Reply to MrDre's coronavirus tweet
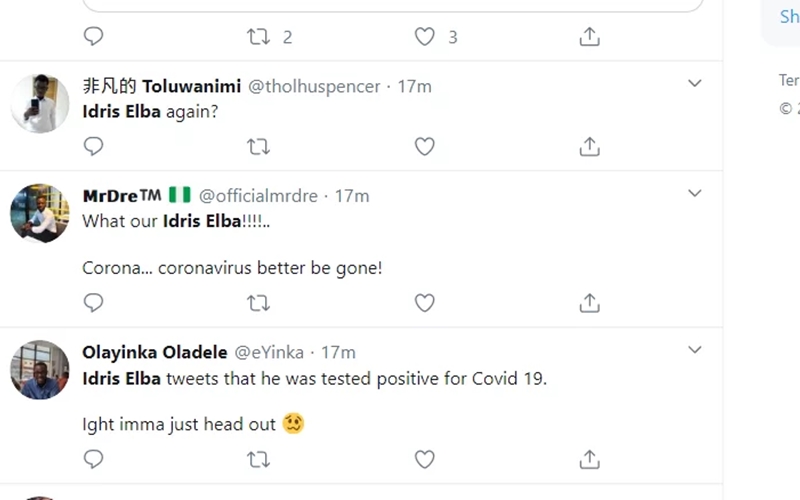Image resolution: width=800 pixels, height=500 pixels. (93, 302)
